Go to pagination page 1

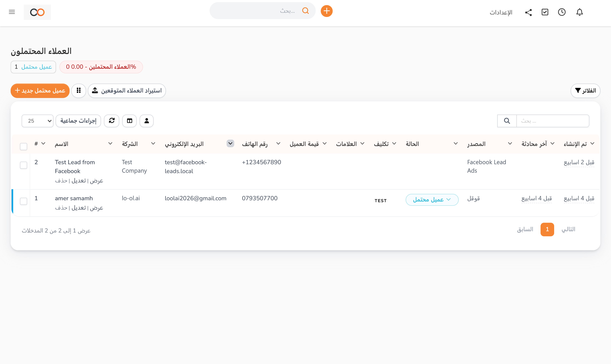547,229
